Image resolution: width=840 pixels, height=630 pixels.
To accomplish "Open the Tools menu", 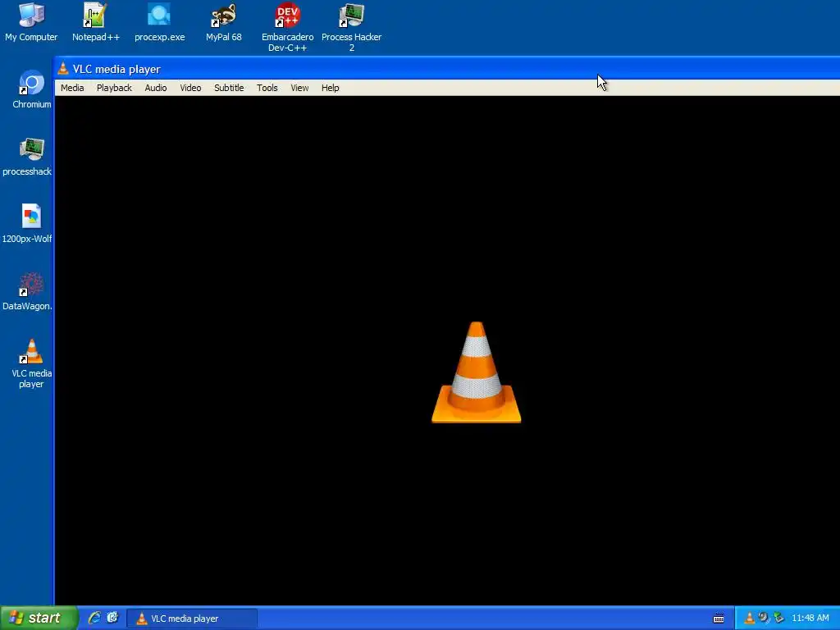I will (267, 88).
